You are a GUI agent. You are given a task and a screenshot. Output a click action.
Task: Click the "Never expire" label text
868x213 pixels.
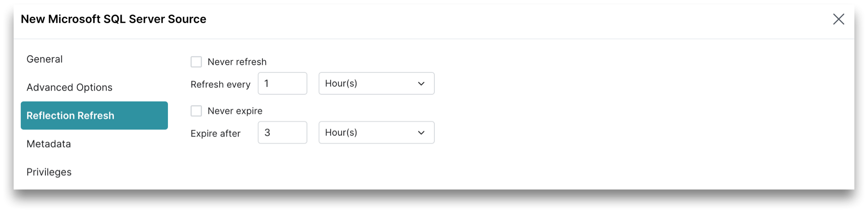point(235,111)
